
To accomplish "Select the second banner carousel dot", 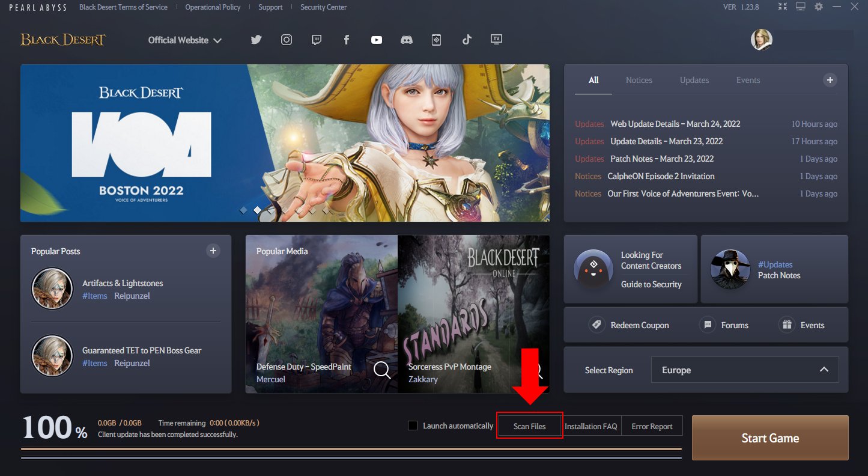I will click(257, 210).
